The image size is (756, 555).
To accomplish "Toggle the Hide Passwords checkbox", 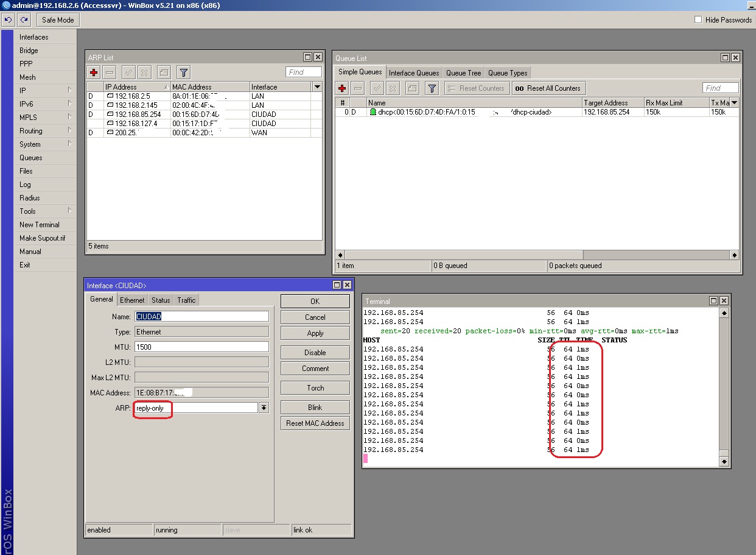I will [x=698, y=20].
